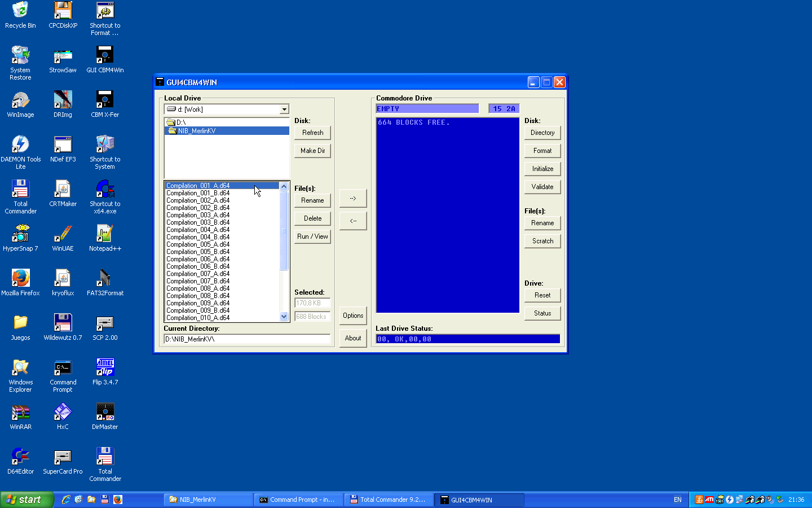This screenshot has height=508, width=812.
Task: Click file list scrollbar up arrow
Action: tap(284, 186)
